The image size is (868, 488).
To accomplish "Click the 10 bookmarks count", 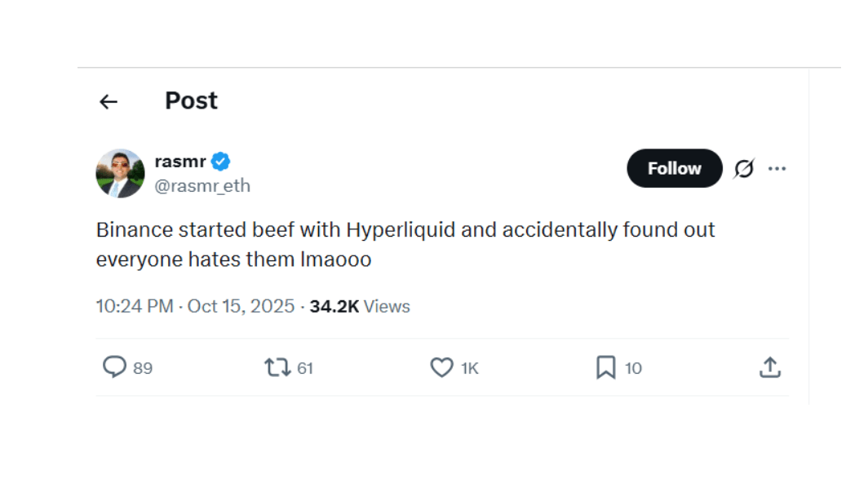I will [x=633, y=368].
